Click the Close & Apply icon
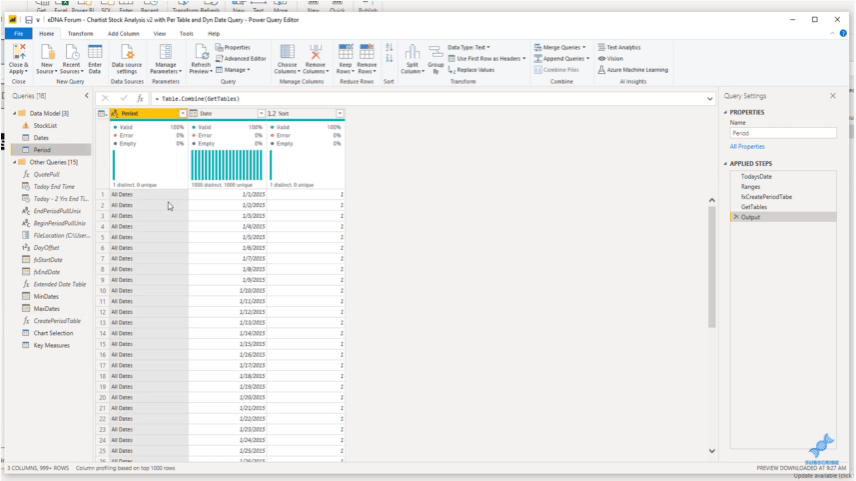This screenshot has width=856, height=481. 19,52
